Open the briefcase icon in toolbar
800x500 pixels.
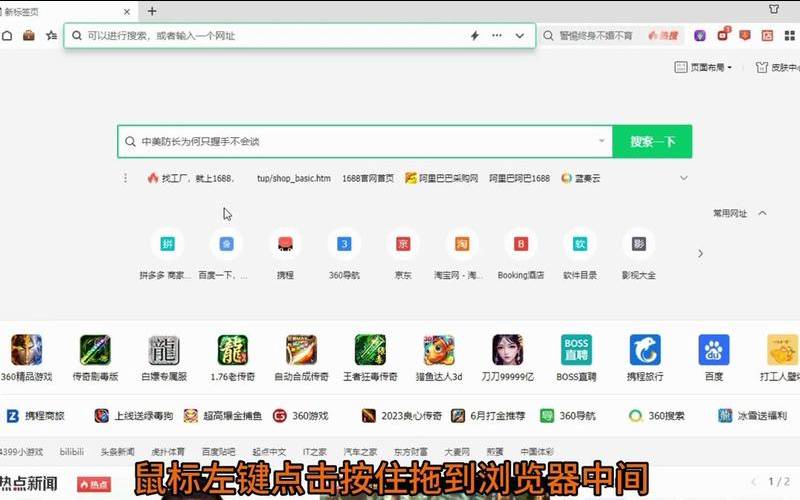coord(29,35)
